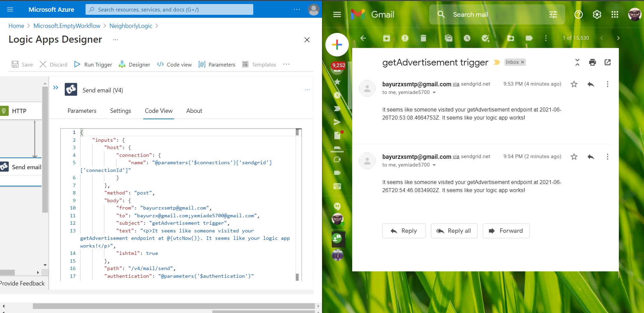Select the About tab
This screenshot has height=313, width=644.
(x=194, y=111)
